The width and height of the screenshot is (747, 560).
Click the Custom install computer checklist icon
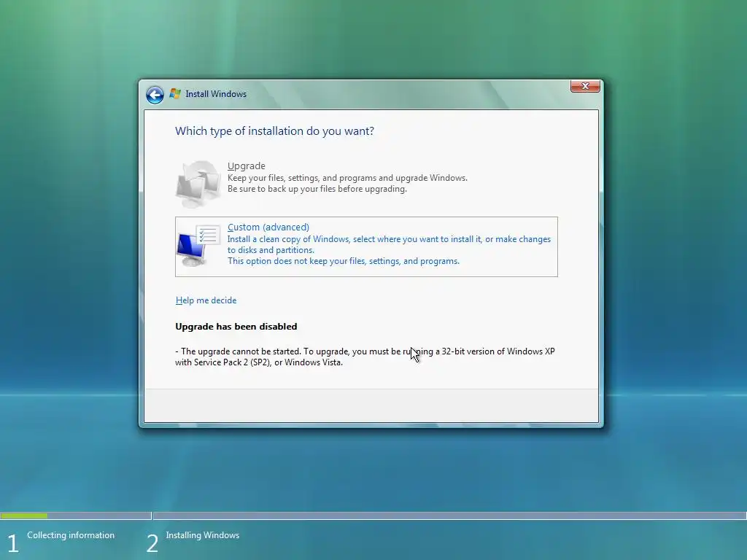[198, 246]
